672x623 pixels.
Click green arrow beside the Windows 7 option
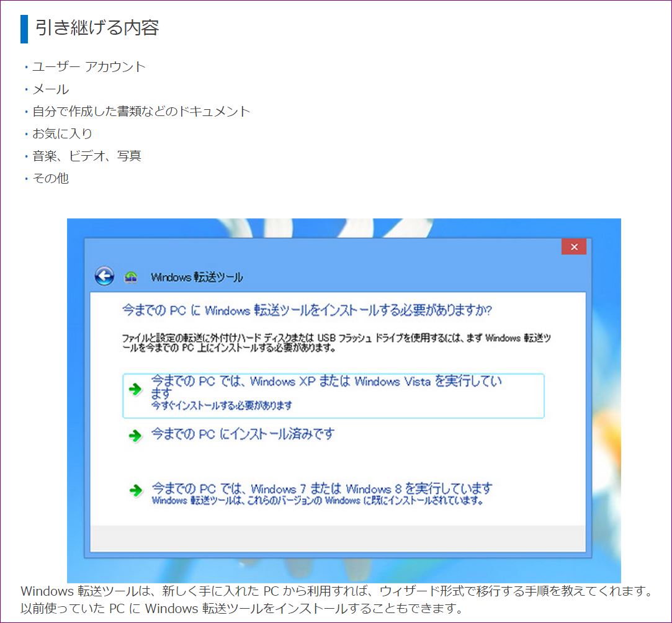(x=136, y=490)
